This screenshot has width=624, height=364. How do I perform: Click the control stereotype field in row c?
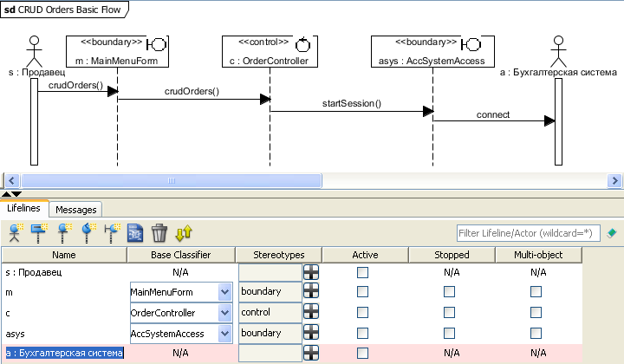click(x=270, y=312)
